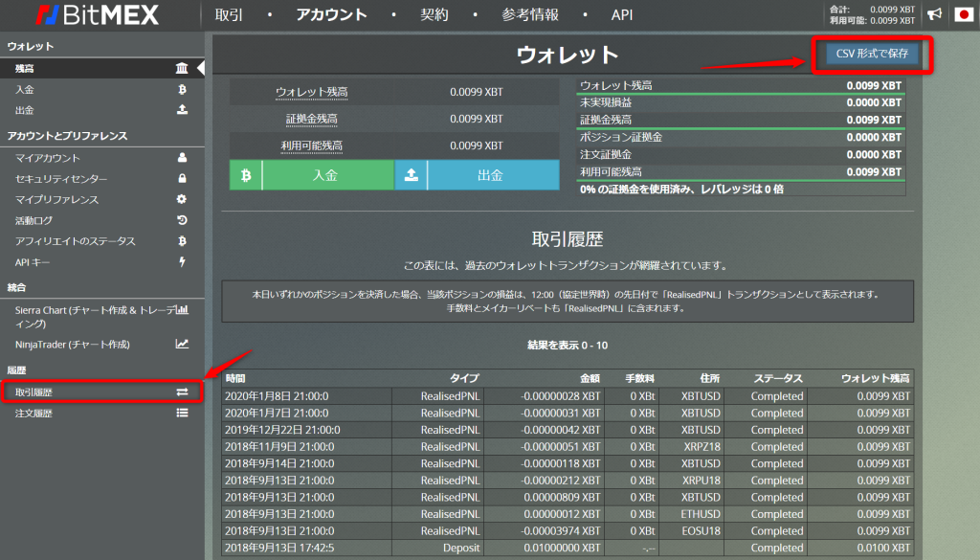Image resolution: width=980 pixels, height=560 pixels.
Task: Click the gear icon for マイプリファレンス
Action: coord(182,200)
